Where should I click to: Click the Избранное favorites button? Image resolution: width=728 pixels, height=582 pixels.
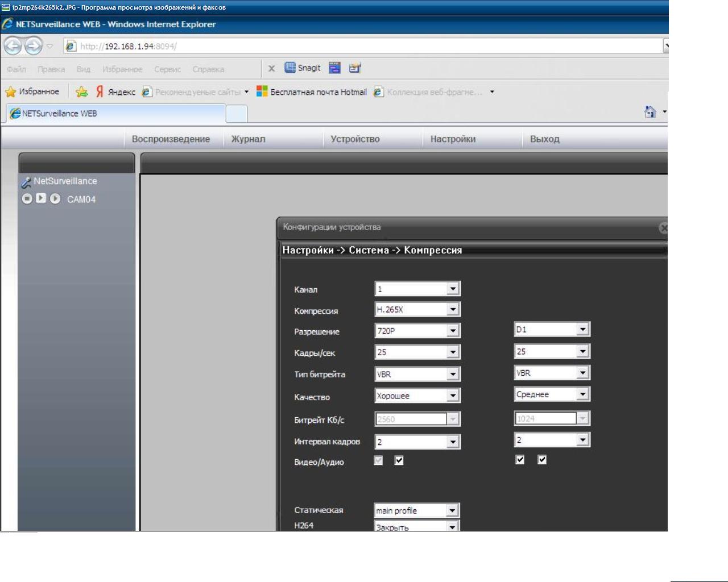click(32, 92)
